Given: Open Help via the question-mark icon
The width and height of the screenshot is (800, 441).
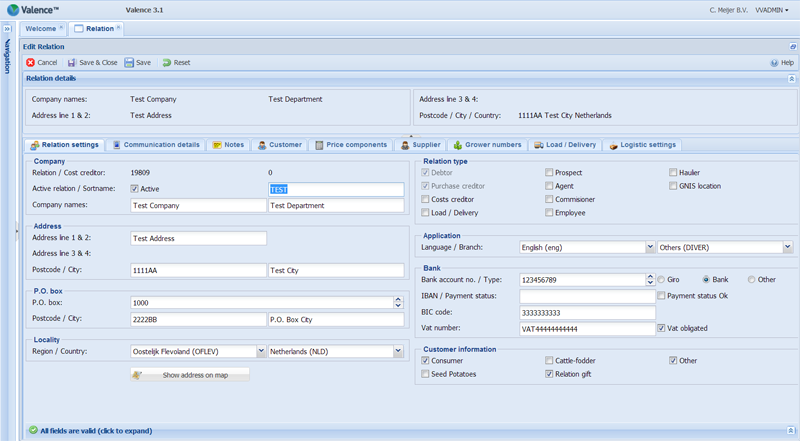Looking at the screenshot, I should (x=774, y=63).
